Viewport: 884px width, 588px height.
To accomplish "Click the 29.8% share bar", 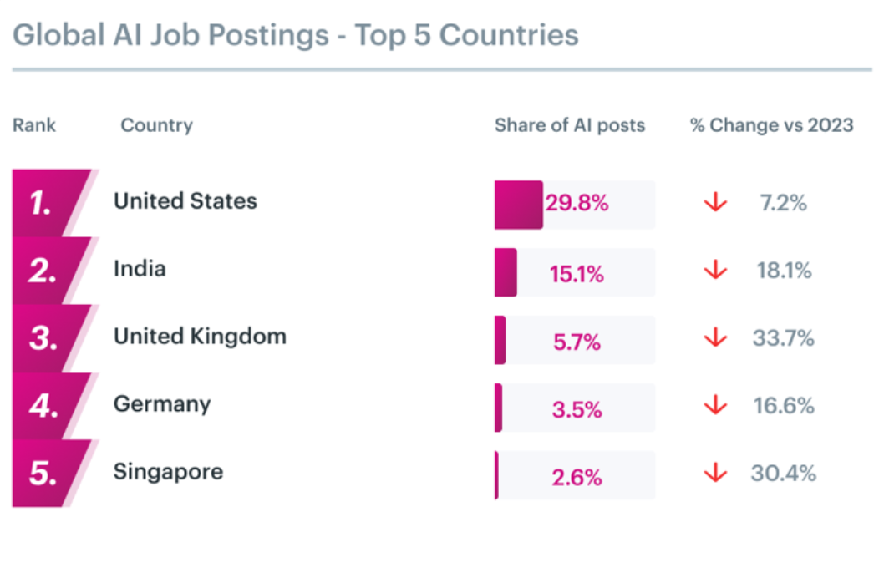I will pyautogui.click(x=575, y=205).
